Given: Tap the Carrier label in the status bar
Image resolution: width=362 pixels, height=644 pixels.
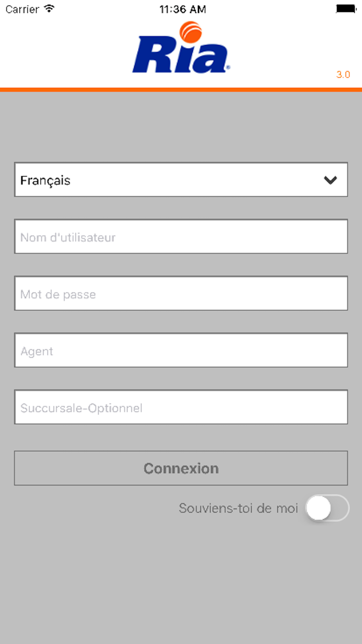Looking at the screenshot, I should 22,9.
